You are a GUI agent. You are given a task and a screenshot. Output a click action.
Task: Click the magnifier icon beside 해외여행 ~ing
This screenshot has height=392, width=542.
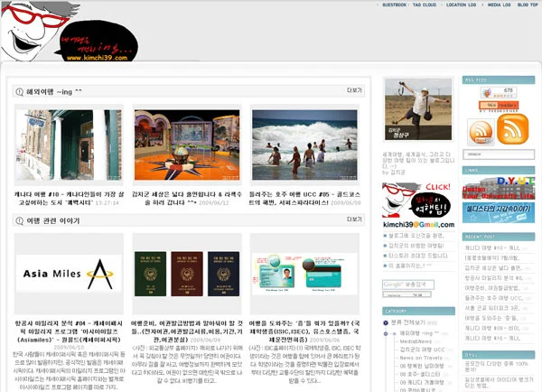click(x=19, y=92)
